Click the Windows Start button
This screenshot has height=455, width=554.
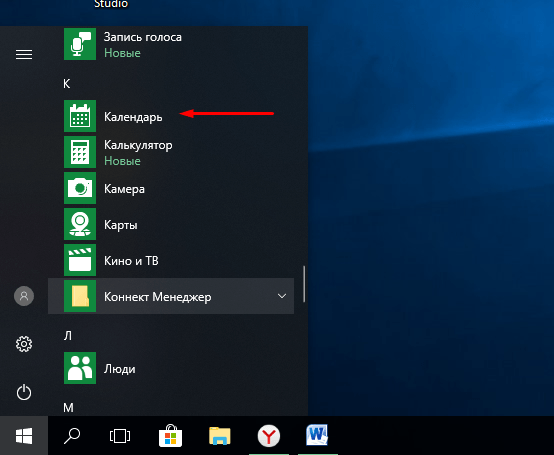(x=24, y=436)
